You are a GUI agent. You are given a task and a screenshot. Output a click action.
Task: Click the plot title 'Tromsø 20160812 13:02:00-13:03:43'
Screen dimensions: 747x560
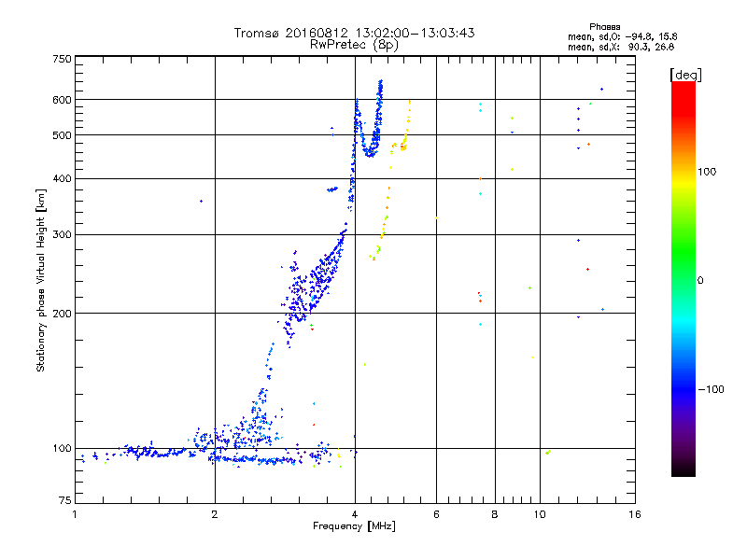click(x=354, y=33)
